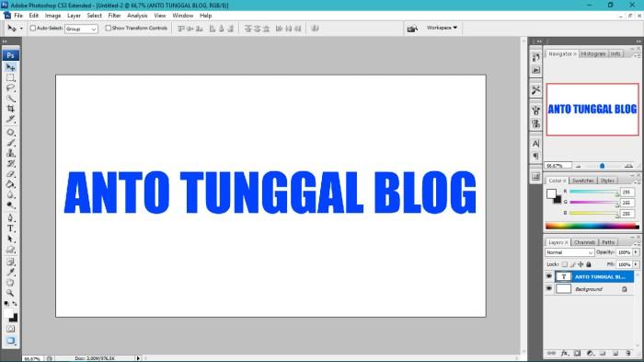Select the Dodge tool

point(11,204)
